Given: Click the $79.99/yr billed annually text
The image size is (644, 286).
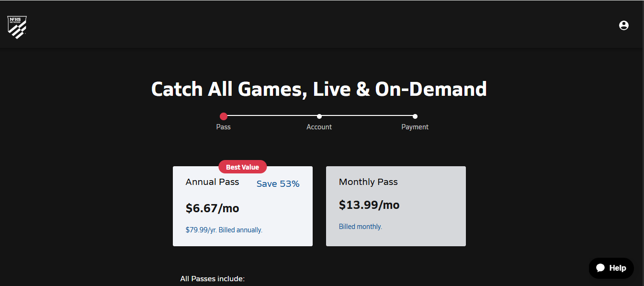Looking at the screenshot, I should [224, 230].
